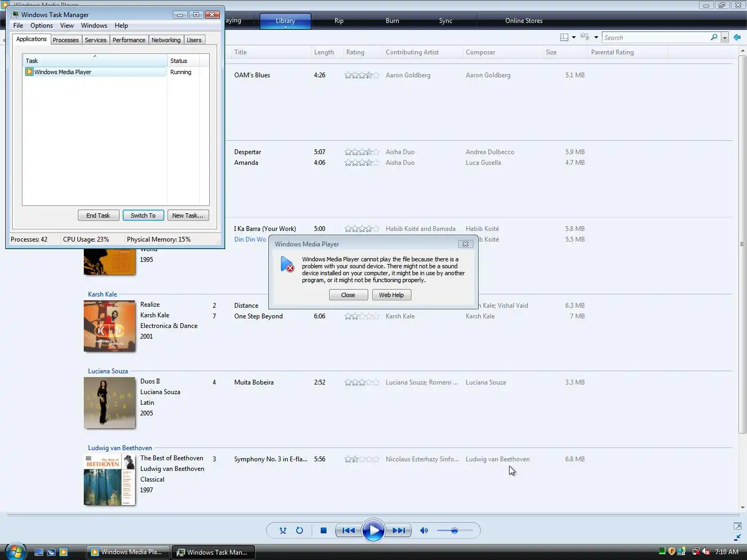Click the large Play button
Screen dimensions: 747x560
tap(373, 530)
